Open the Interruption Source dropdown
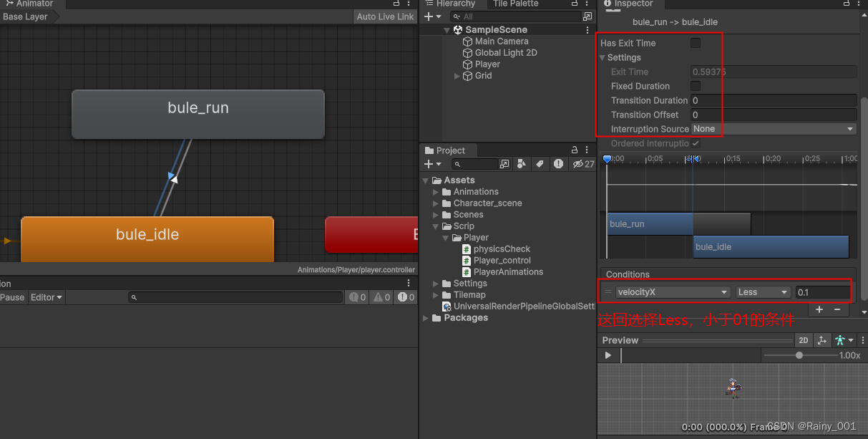The width and height of the screenshot is (868, 439). click(x=774, y=129)
